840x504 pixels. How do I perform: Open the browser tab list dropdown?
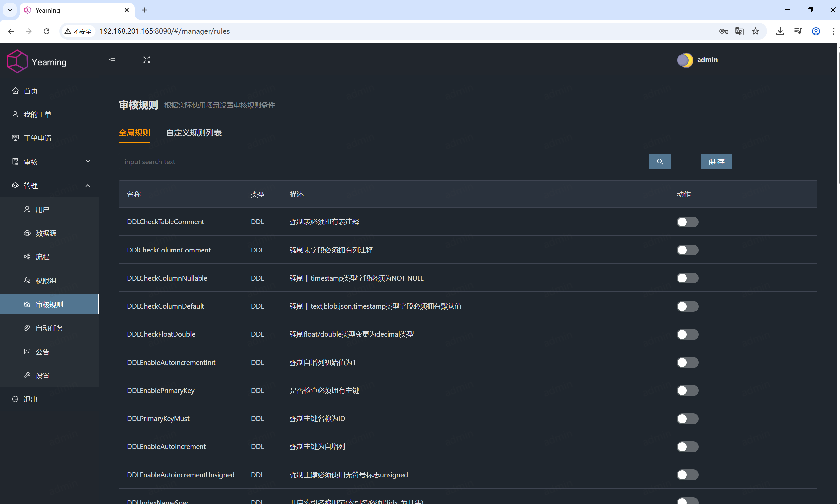click(x=10, y=10)
